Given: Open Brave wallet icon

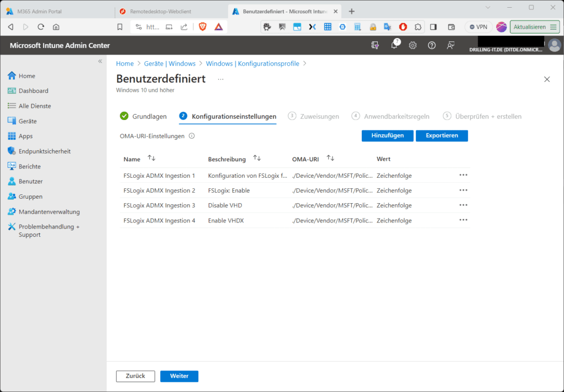Looking at the screenshot, I should 452,26.
